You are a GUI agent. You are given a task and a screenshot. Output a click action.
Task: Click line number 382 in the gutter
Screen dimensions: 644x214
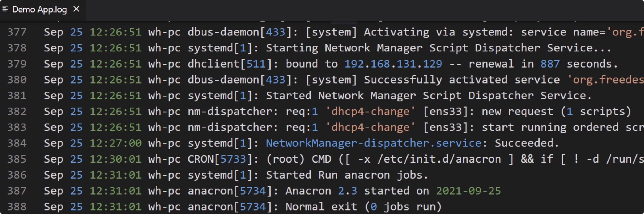click(17, 112)
